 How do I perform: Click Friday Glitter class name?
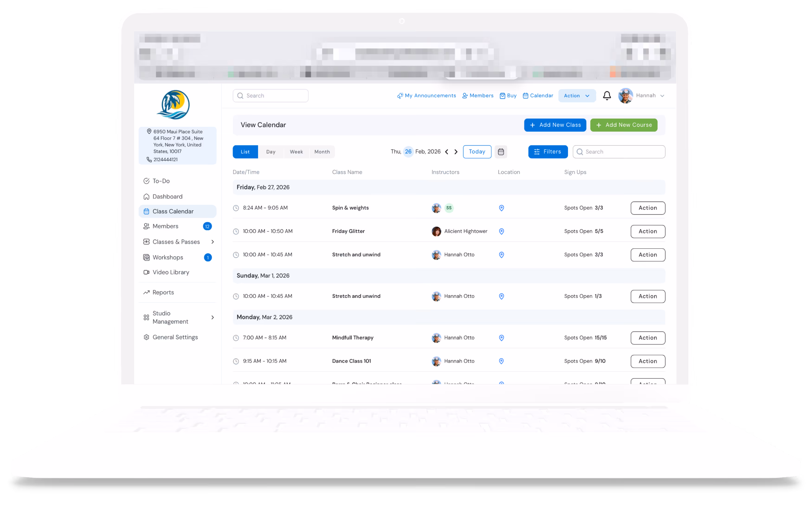[348, 231]
